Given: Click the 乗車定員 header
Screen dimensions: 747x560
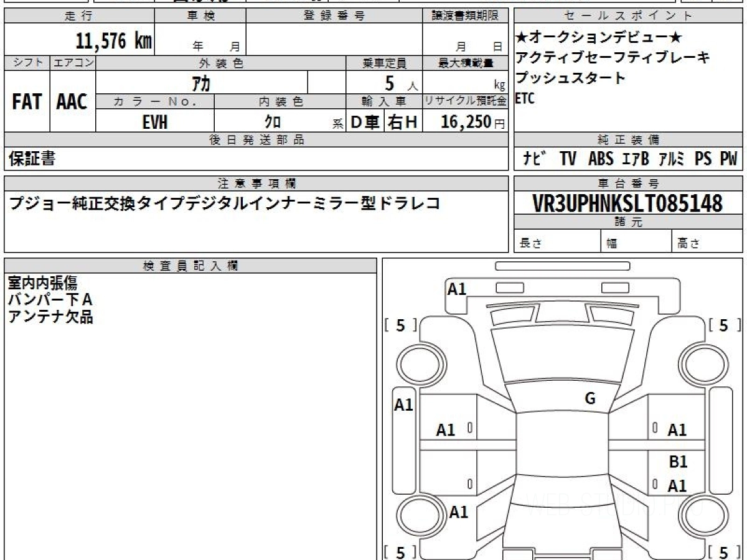Looking at the screenshot, I should [x=384, y=63].
